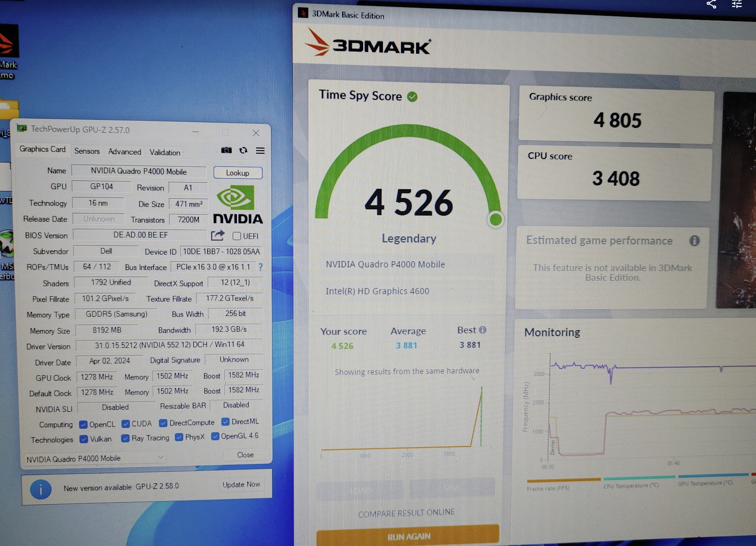Click the 3DMark title bar app icon
The width and height of the screenshot is (756, 546).
pos(303,13)
